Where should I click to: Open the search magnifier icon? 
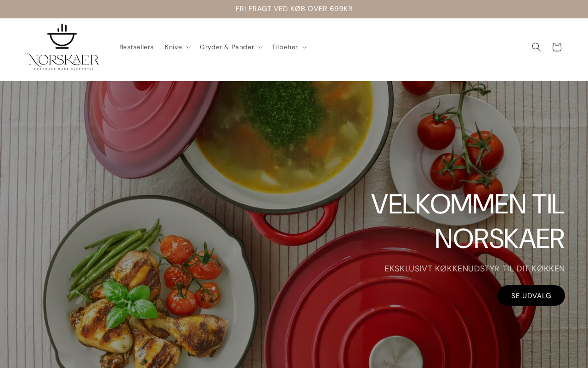pyautogui.click(x=536, y=47)
